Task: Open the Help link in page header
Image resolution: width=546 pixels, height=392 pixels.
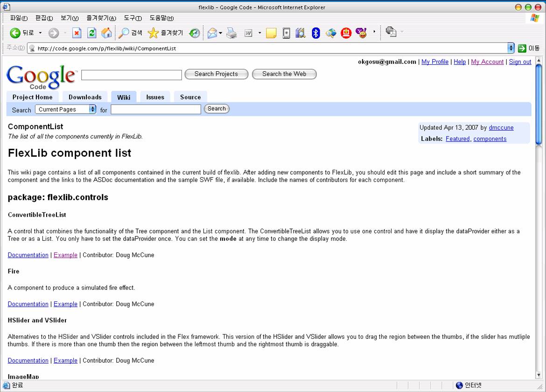Action: click(x=460, y=62)
